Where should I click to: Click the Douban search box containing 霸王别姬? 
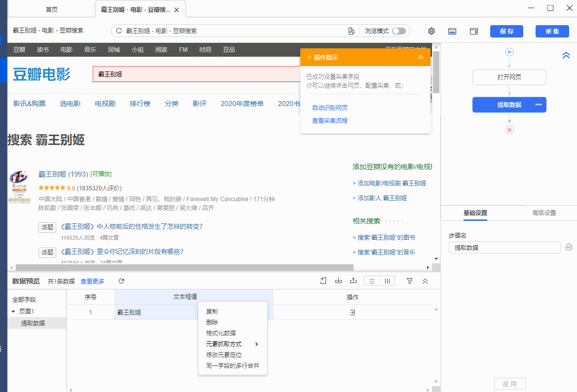(x=196, y=74)
